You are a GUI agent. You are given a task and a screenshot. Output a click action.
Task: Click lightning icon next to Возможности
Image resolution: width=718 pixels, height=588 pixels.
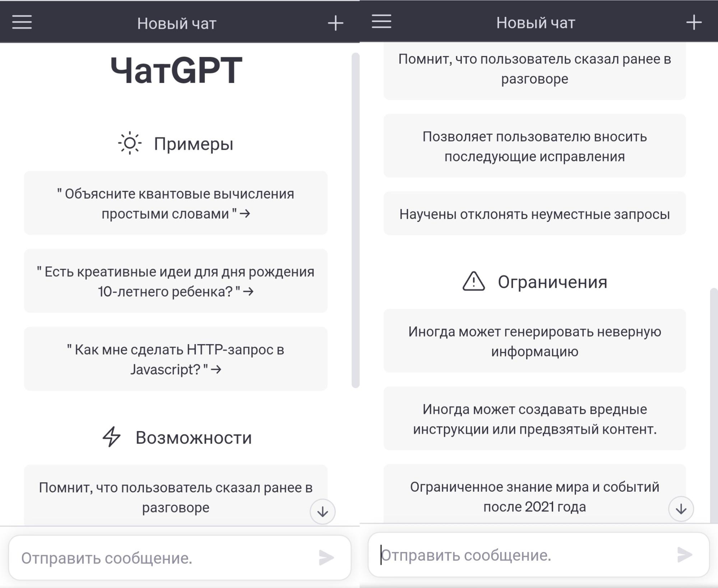[x=112, y=437]
